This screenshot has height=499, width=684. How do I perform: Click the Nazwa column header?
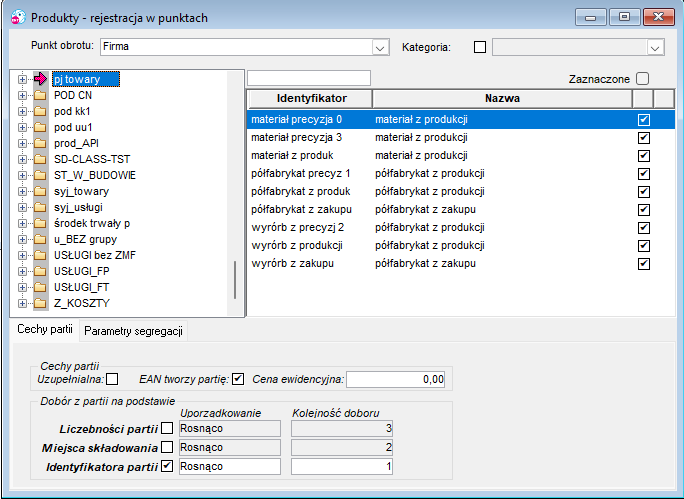(x=502, y=99)
